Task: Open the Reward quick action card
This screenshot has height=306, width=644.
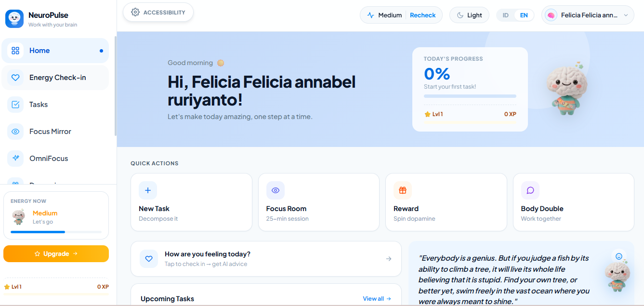Action: tap(446, 202)
